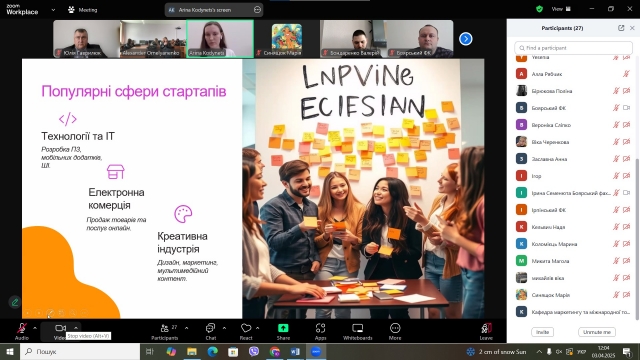Open the More options ellipsis icon
This screenshot has height=360, width=640.
(x=395, y=328)
